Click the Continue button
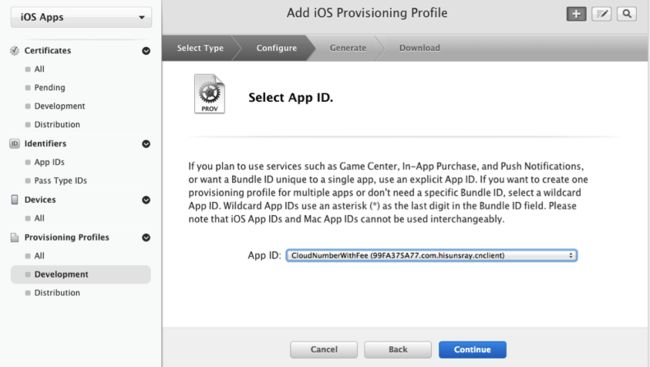 472,350
